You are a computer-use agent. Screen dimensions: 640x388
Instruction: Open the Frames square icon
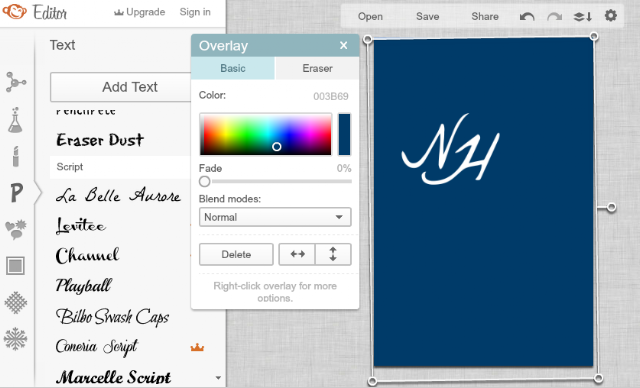(16, 266)
